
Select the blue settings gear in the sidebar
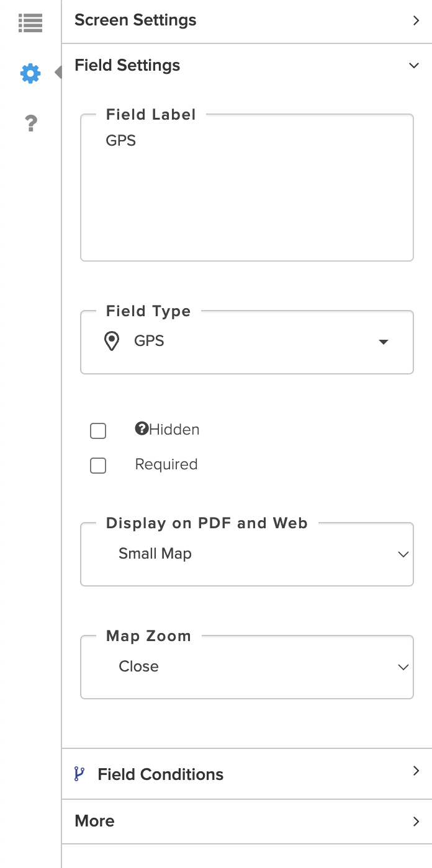pos(30,73)
